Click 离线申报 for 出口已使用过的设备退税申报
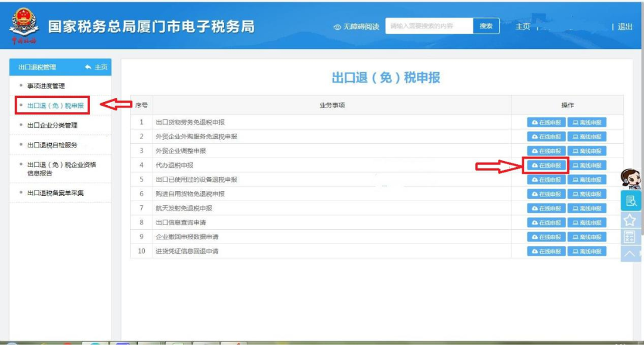Image resolution: width=644 pixels, height=345 pixels. (x=587, y=180)
